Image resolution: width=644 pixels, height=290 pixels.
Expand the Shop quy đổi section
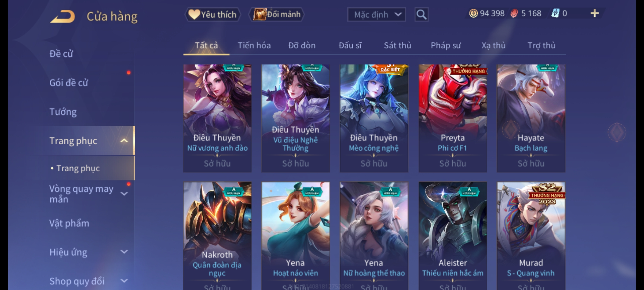[x=124, y=281]
